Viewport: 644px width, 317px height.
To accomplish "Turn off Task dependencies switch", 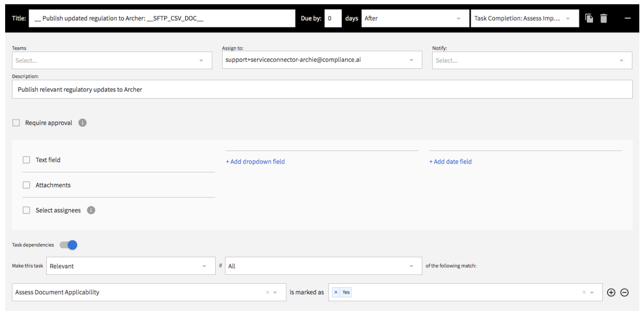I will [x=68, y=245].
